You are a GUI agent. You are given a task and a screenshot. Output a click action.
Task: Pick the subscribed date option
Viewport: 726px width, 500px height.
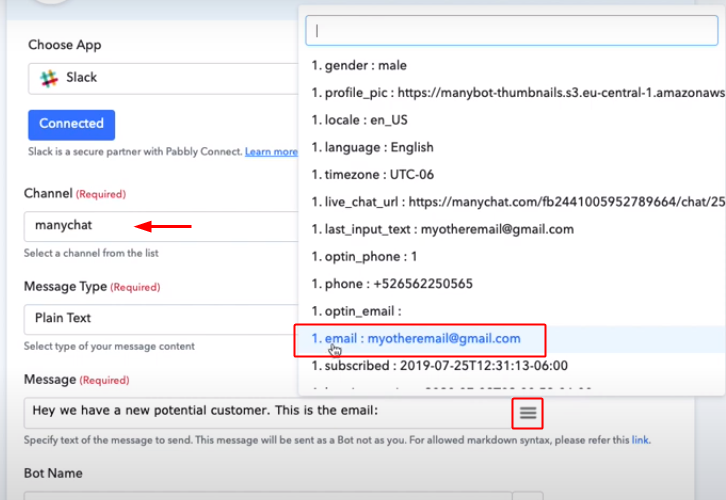tap(512, 366)
